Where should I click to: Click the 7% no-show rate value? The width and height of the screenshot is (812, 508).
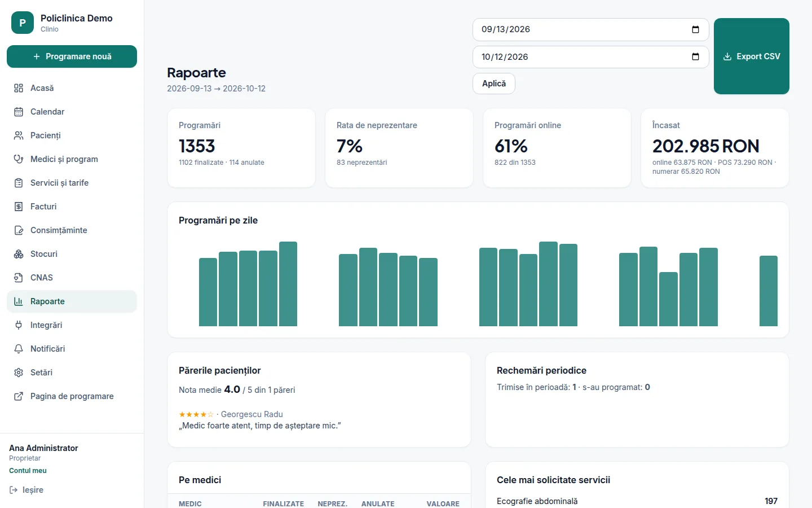click(350, 146)
